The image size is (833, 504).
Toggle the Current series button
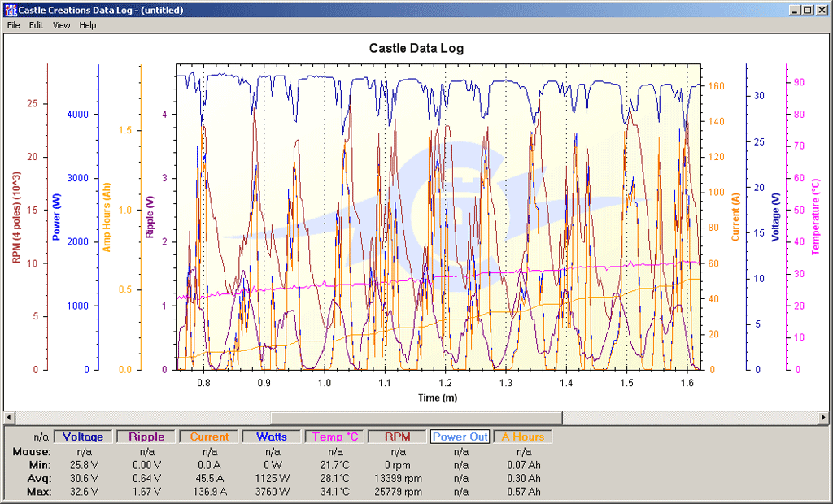tap(209, 437)
